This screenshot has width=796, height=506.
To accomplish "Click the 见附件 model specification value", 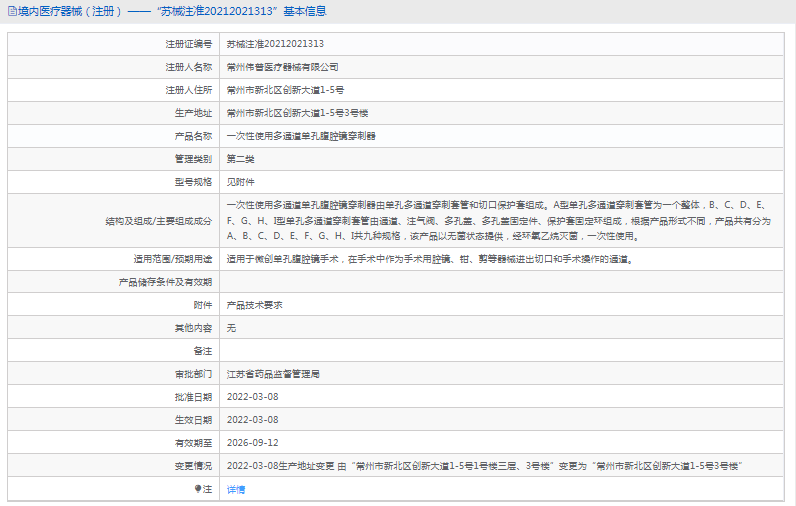I will (241, 182).
